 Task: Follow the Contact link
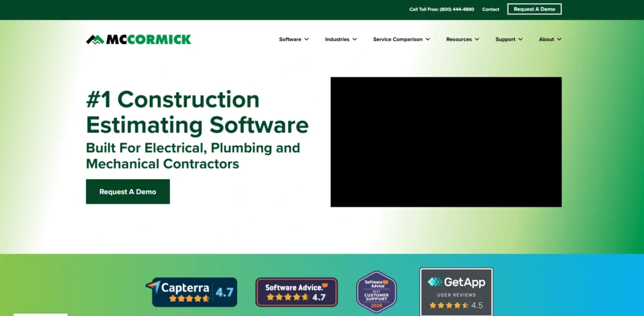(491, 9)
